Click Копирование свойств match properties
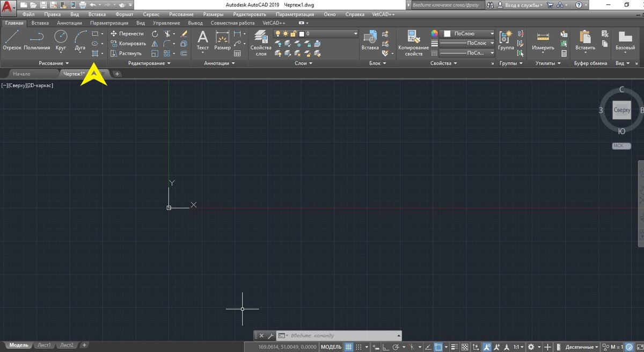The height and width of the screenshot is (352, 644). coord(414,43)
